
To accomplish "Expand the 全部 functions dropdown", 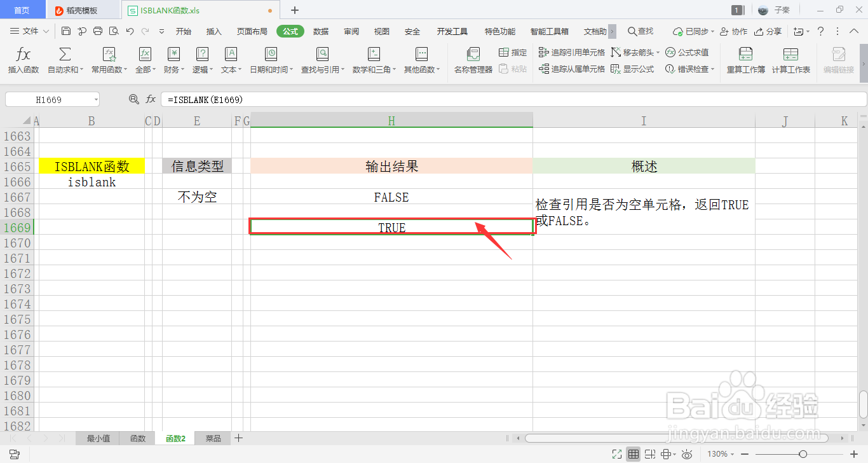I will (x=154, y=70).
